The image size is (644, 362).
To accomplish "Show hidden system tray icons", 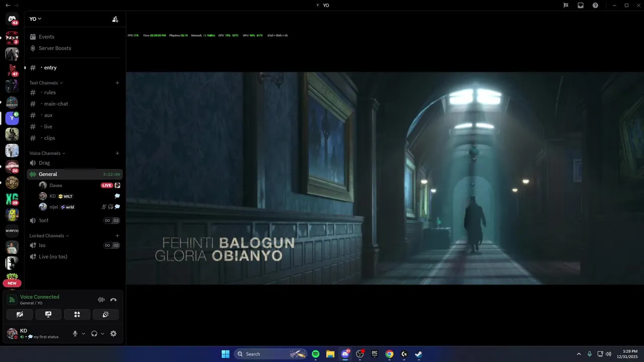I will (579, 354).
